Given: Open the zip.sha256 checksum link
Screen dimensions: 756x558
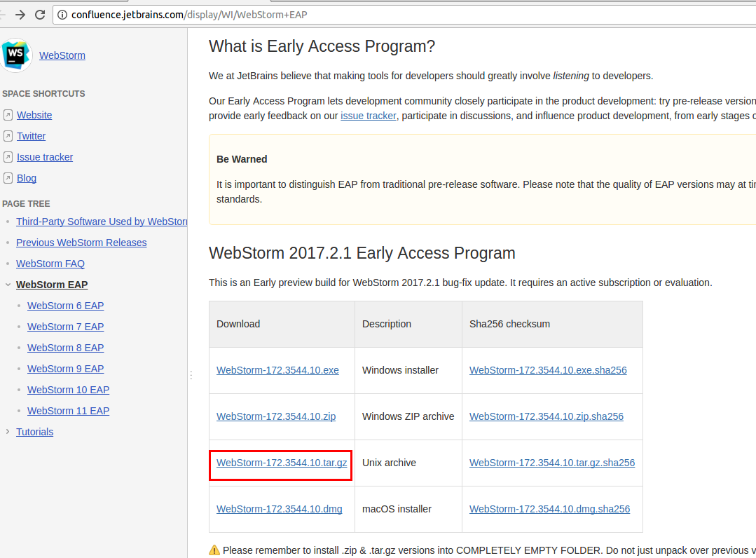Looking at the screenshot, I should 547,416.
